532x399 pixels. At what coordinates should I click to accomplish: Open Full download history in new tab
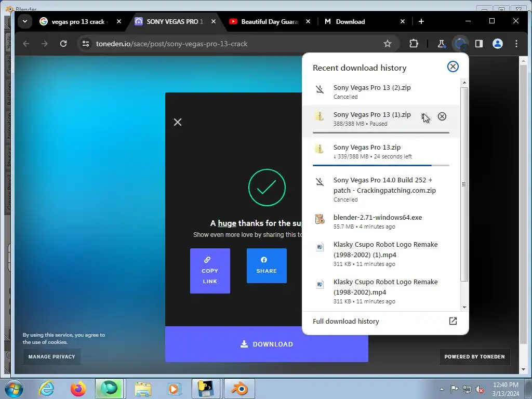(453, 321)
